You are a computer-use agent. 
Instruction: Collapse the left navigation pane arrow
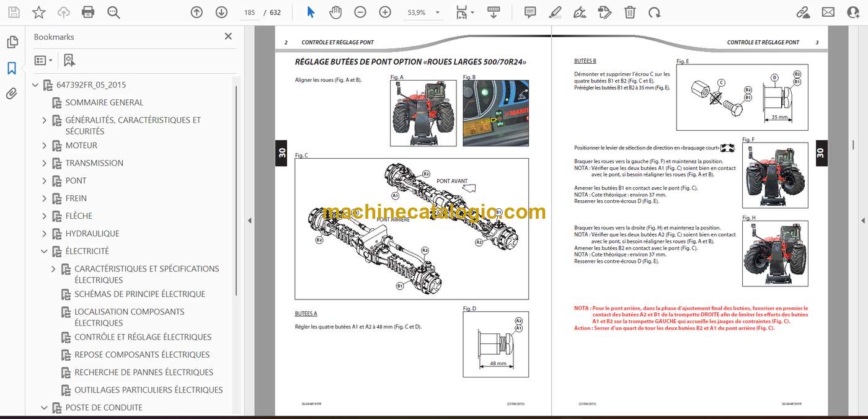[250, 220]
